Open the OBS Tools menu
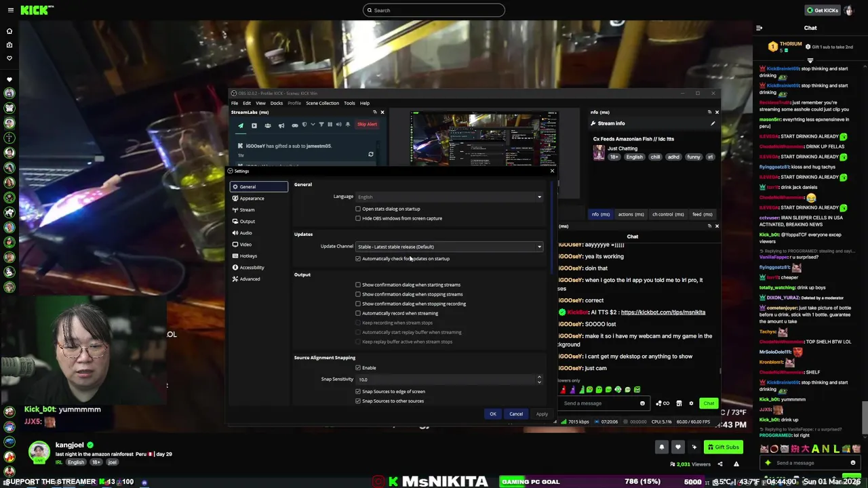This screenshot has width=868, height=488. 349,103
